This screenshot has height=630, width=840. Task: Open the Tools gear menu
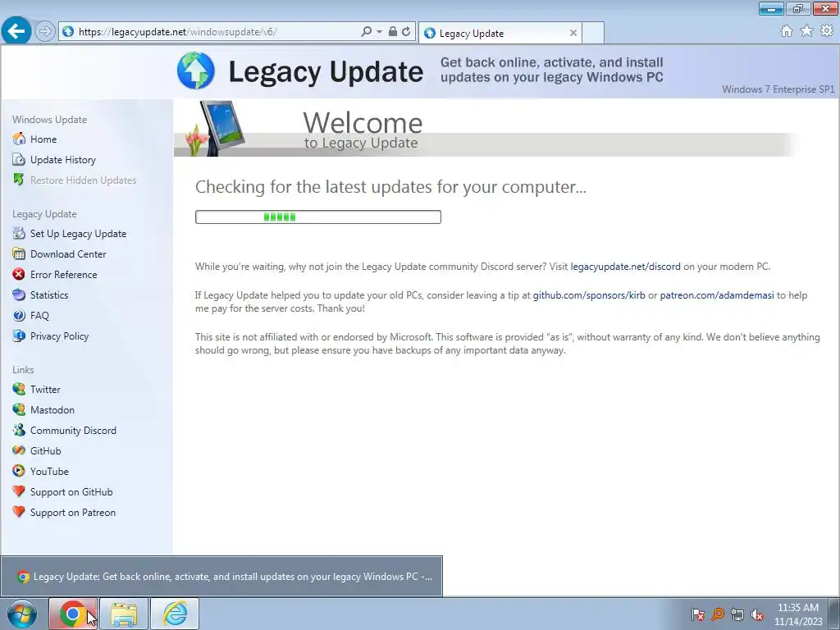(x=827, y=31)
